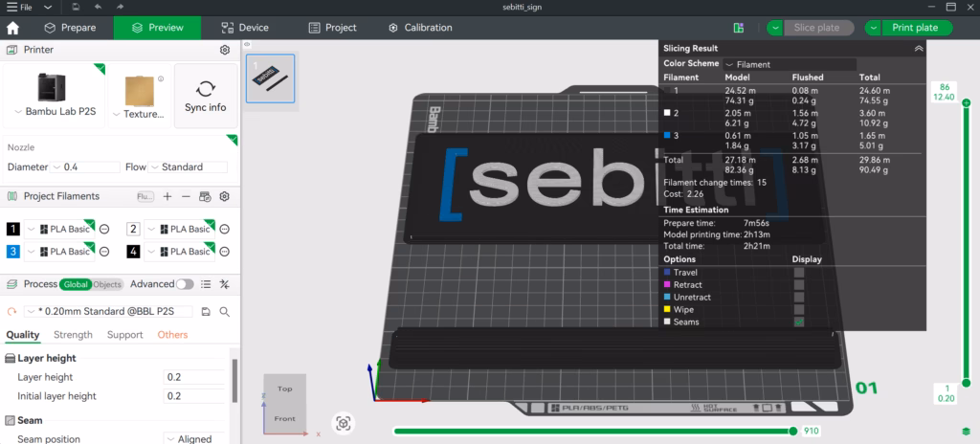This screenshot has height=444, width=980.
Task: Click filament 3 blue color swatch
Action: coord(13,252)
